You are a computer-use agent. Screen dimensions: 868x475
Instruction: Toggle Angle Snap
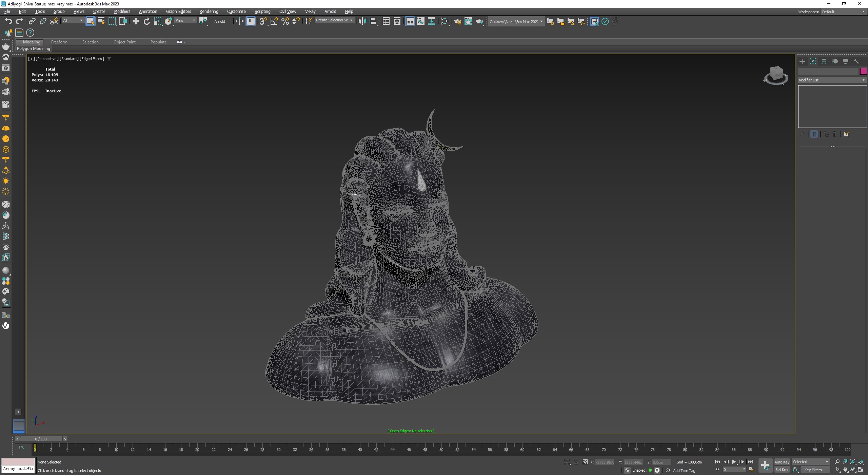pyautogui.click(x=274, y=21)
